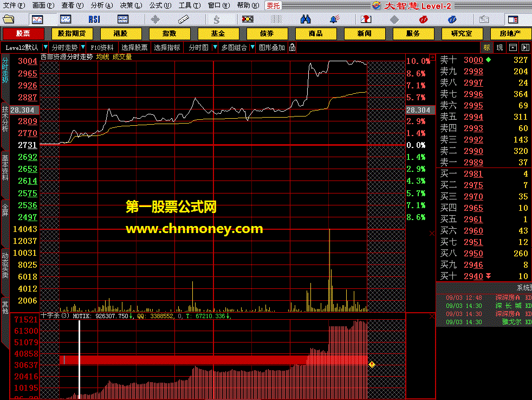Expand the 多图组合 dropdown arrow
Screen dimensions: 532x400
252,47
